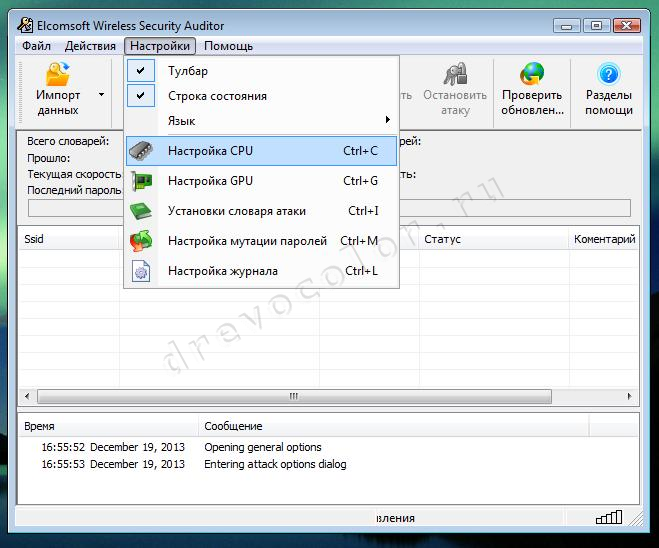Toggle the Тулбар checkmark option
The image size is (659, 548).
click(188, 71)
